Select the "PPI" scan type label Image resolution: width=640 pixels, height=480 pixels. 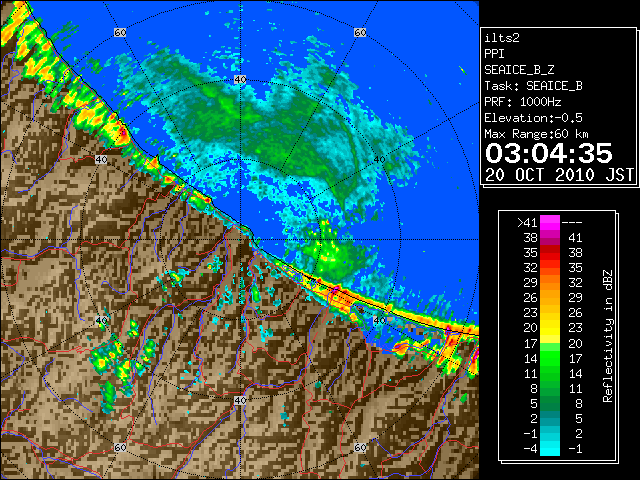[494, 54]
